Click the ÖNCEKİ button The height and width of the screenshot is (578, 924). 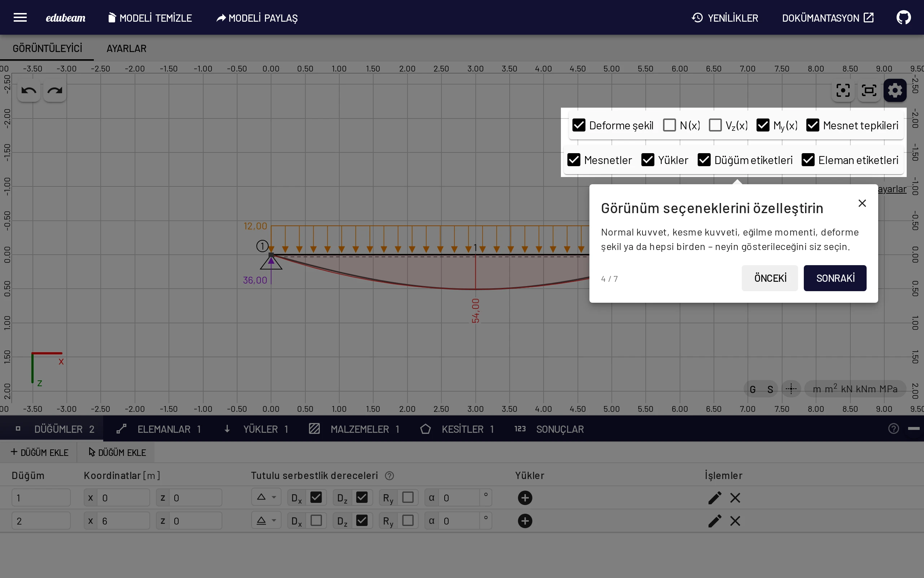point(770,278)
